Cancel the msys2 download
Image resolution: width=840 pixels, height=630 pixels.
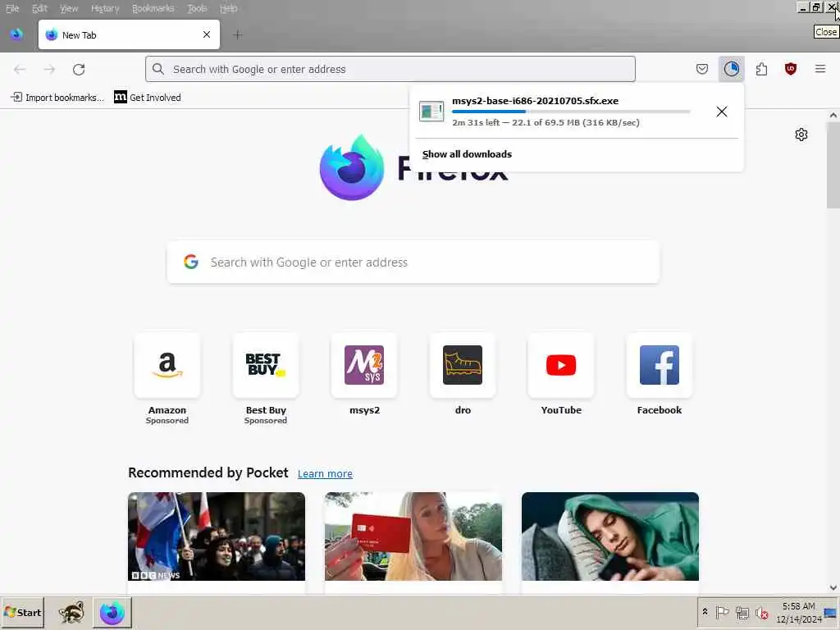point(722,112)
